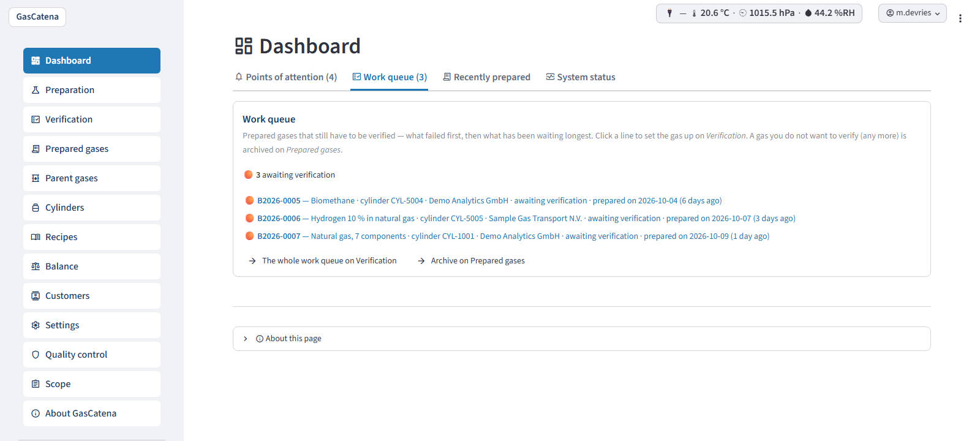Go to the whole work queue on Verification

coord(323,261)
